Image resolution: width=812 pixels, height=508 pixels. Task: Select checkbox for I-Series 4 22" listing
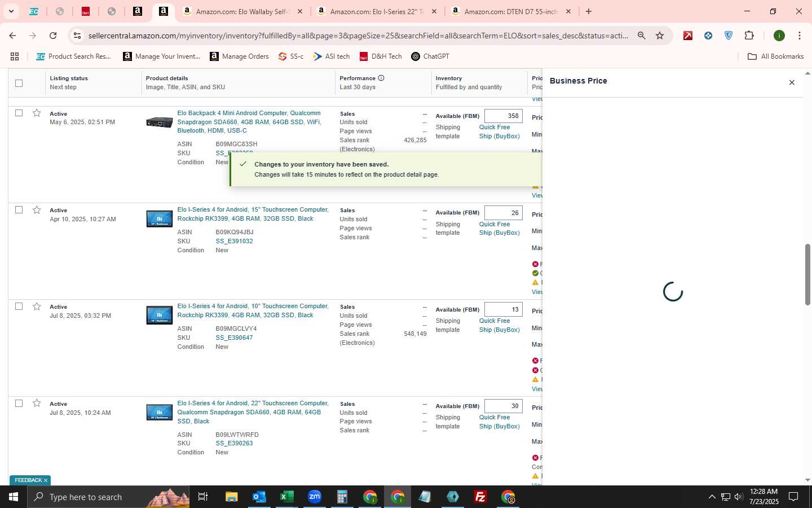(x=19, y=403)
